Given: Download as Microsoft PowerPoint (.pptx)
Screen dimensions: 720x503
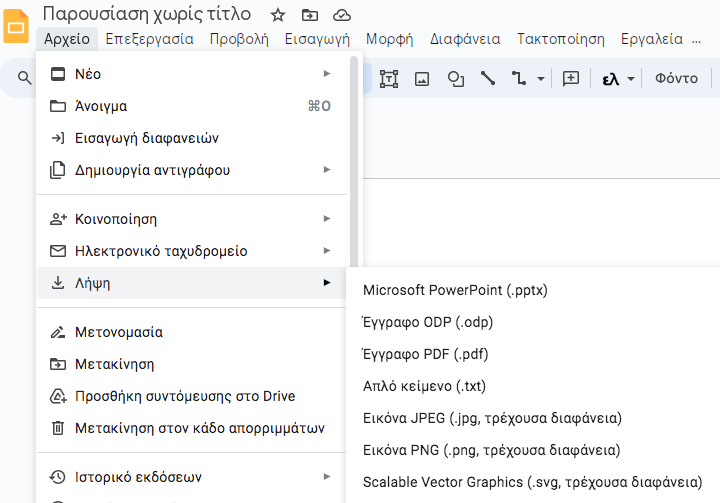Looking at the screenshot, I should pyautogui.click(x=455, y=290).
